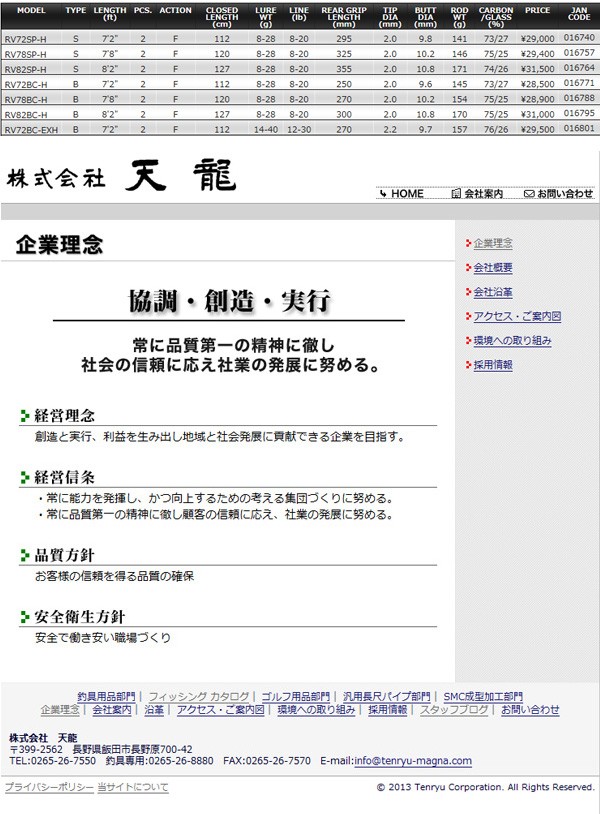Open プライバシーポリシー link
600x814 pixels.
point(49,788)
